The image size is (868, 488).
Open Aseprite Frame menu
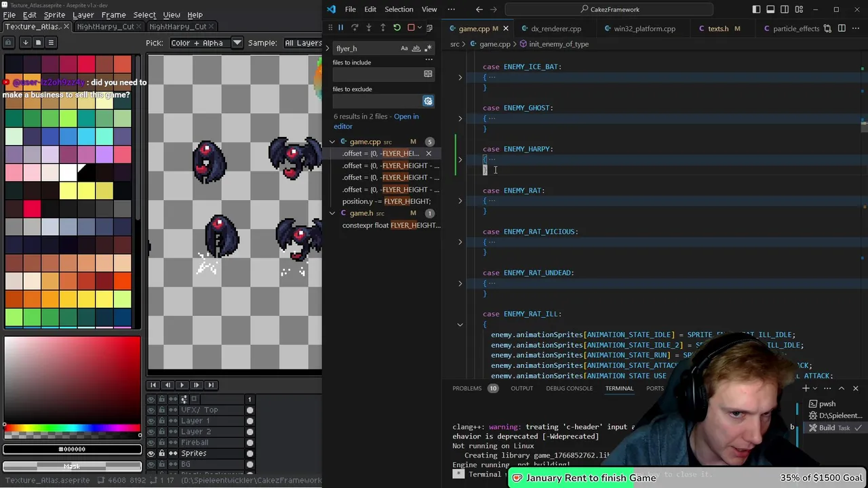coord(113,15)
